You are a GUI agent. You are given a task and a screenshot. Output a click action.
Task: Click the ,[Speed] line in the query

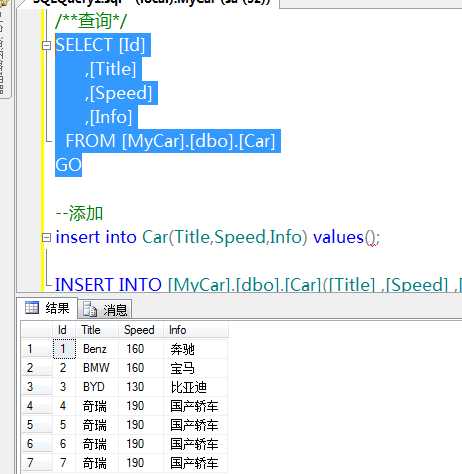tap(119, 93)
